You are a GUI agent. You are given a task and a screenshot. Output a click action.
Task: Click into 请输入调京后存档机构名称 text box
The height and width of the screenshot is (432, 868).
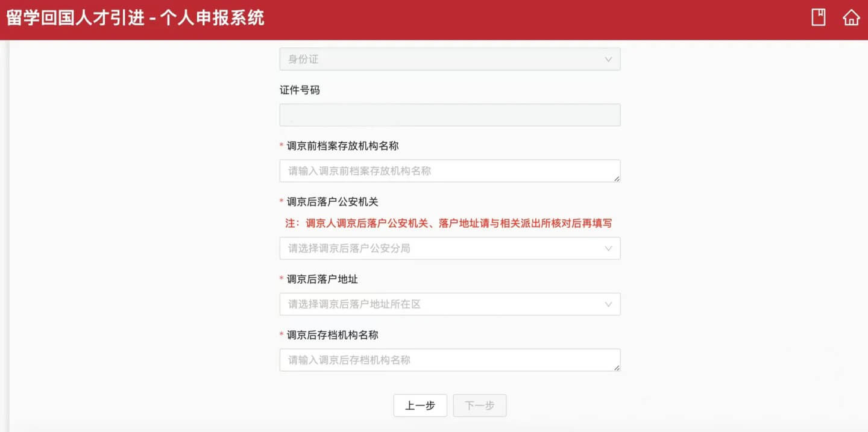(449, 360)
